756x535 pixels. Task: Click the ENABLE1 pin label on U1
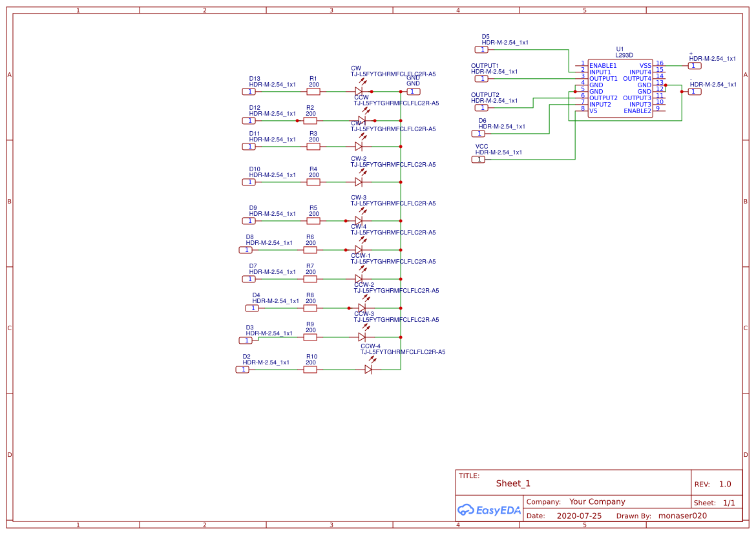pyautogui.click(x=602, y=65)
